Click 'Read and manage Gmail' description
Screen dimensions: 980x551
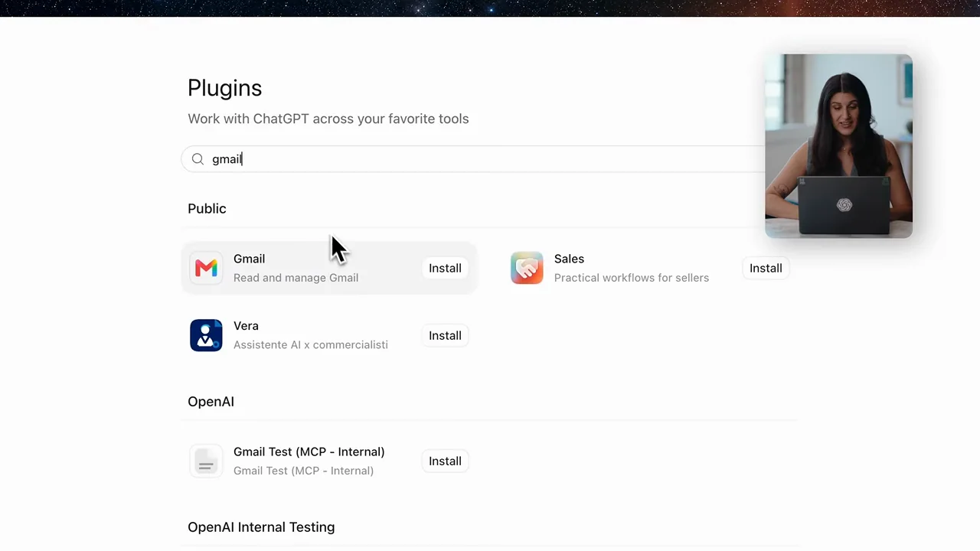point(296,278)
